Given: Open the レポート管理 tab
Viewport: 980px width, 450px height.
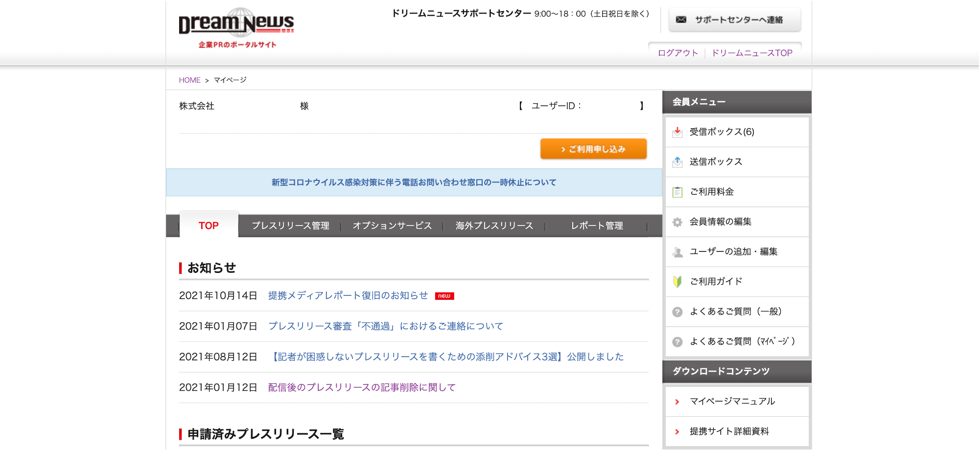Looking at the screenshot, I should (597, 225).
